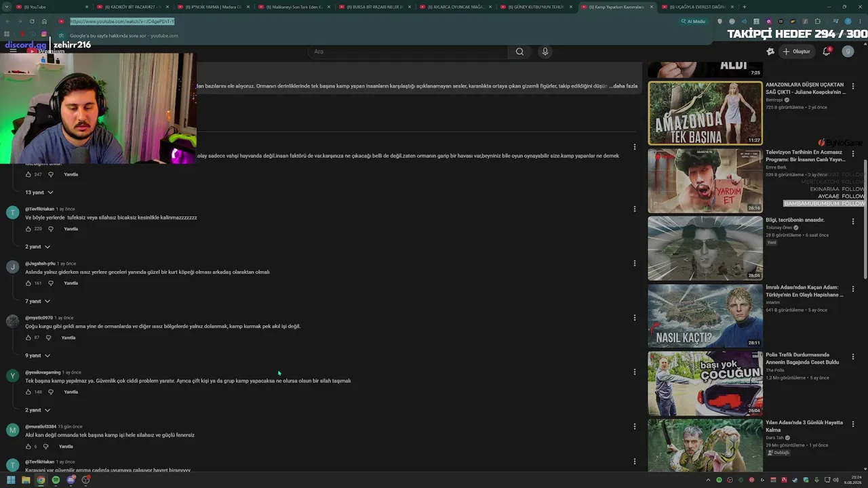Switch to the BURSA BİT PAZARI tab

tap(373, 7)
